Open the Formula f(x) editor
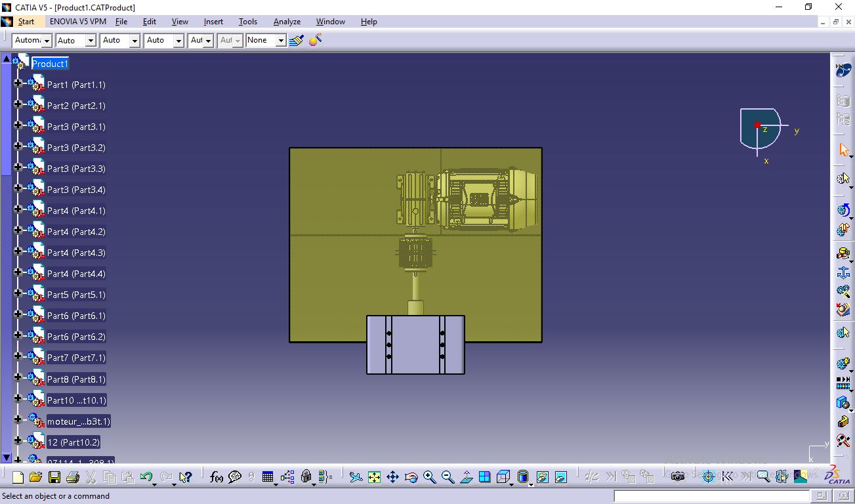The height and width of the screenshot is (504, 855). [217, 477]
